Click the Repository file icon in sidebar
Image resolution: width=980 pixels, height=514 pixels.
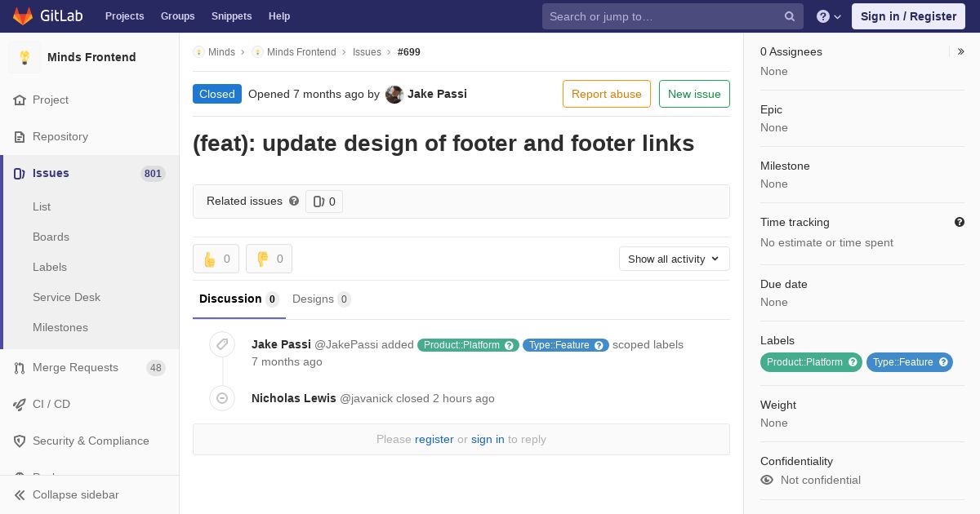coord(20,137)
